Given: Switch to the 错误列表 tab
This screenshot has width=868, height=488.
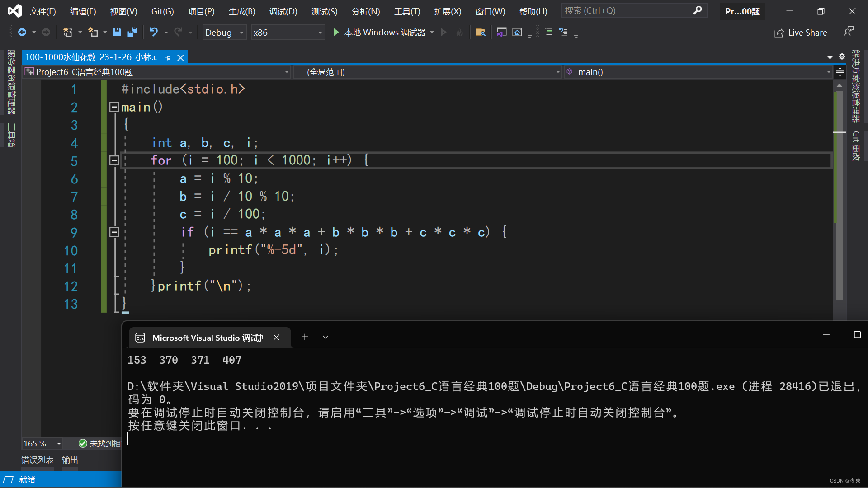Looking at the screenshot, I should [x=38, y=460].
